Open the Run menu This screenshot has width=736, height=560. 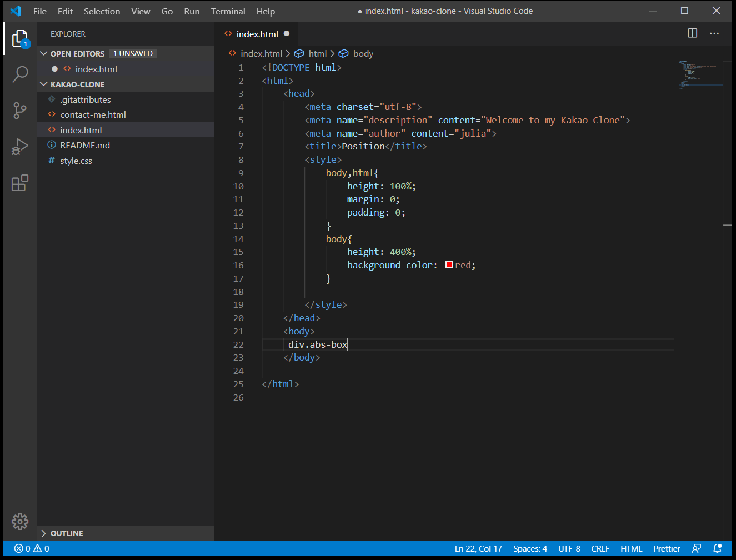192,11
